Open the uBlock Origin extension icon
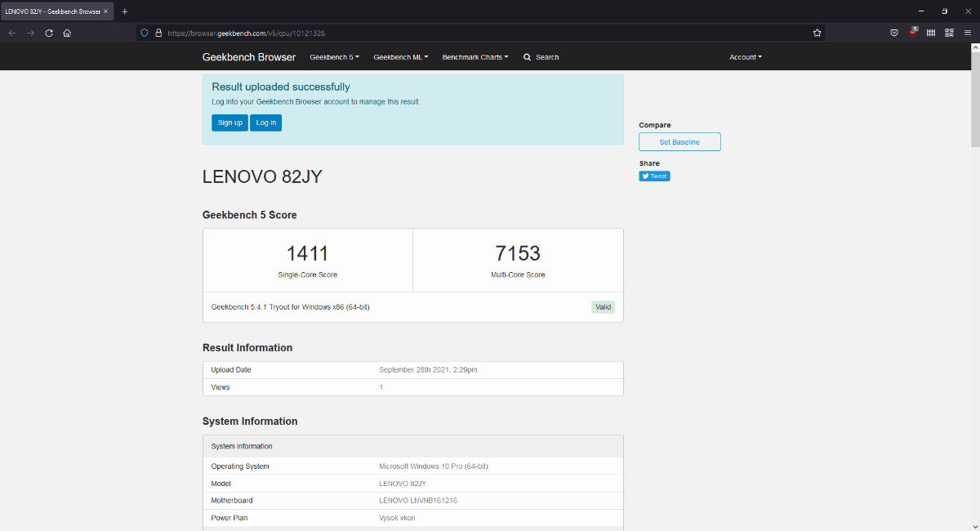This screenshot has height=531, width=980. tap(913, 33)
